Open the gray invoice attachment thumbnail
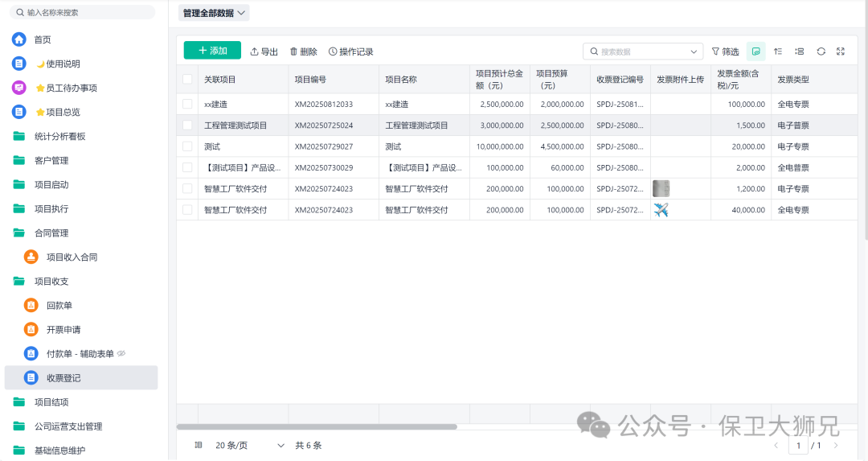The width and height of the screenshot is (868, 461). point(661,188)
